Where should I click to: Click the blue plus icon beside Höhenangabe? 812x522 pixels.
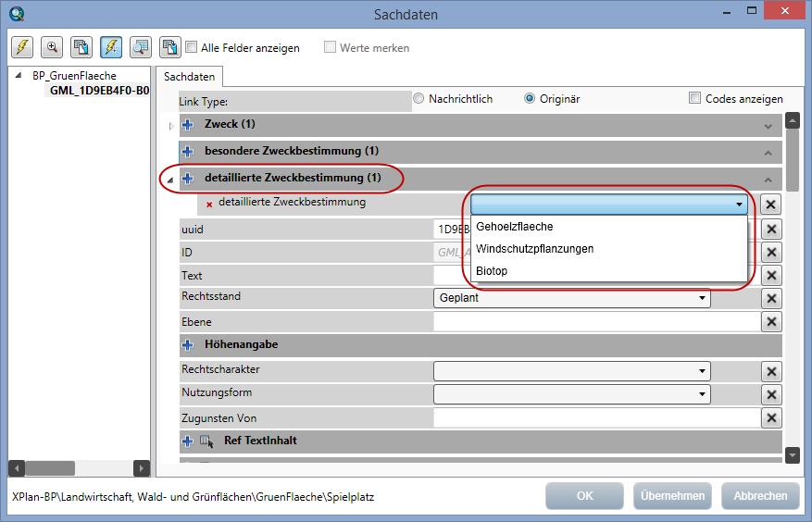tap(187, 345)
